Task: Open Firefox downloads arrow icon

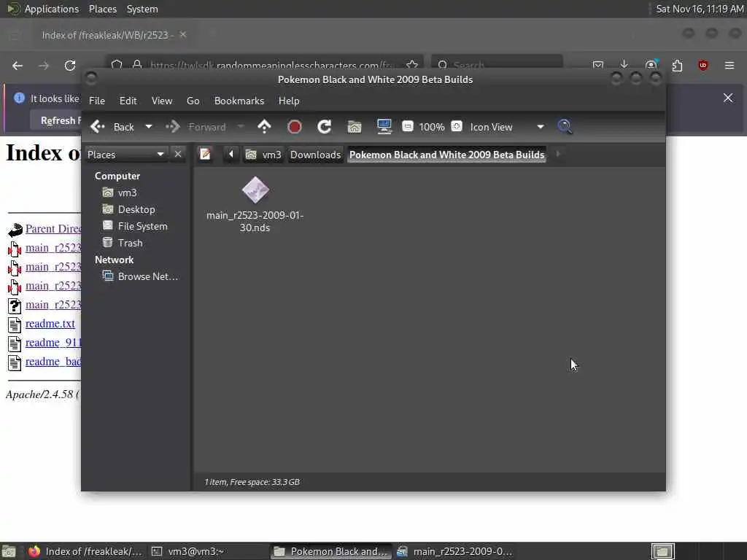Action: click(624, 65)
